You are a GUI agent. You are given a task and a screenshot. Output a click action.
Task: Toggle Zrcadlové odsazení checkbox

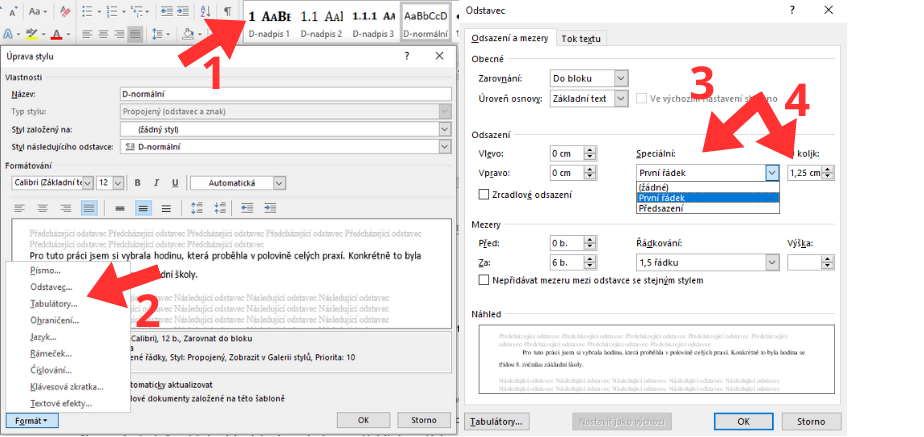(x=484, y=194)
